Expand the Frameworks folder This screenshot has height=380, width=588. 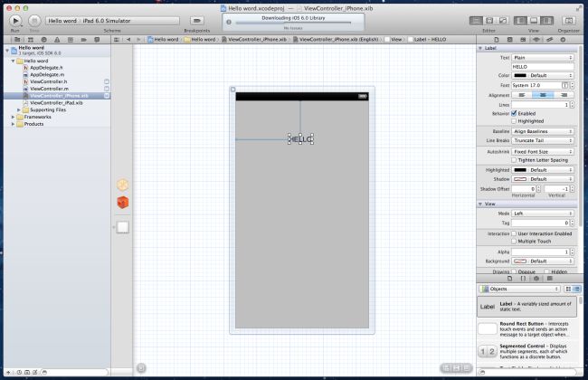coord(13,117)
